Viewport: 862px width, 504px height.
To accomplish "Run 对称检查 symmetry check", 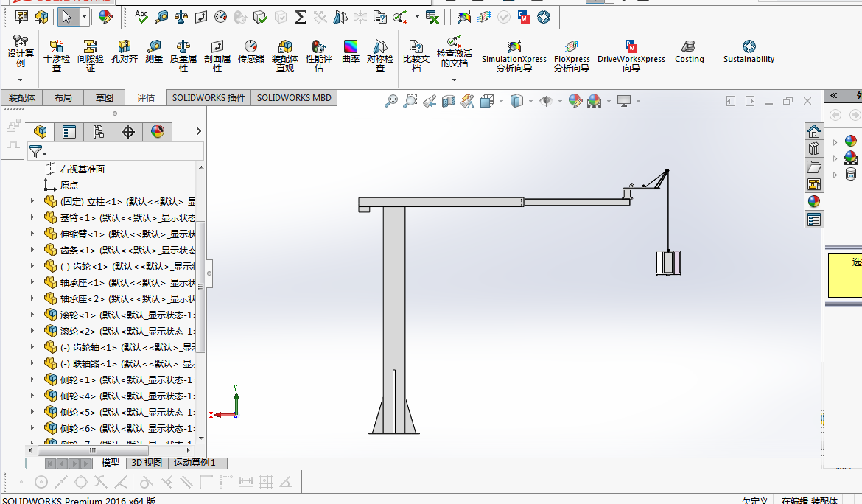I will coord(380,56).
